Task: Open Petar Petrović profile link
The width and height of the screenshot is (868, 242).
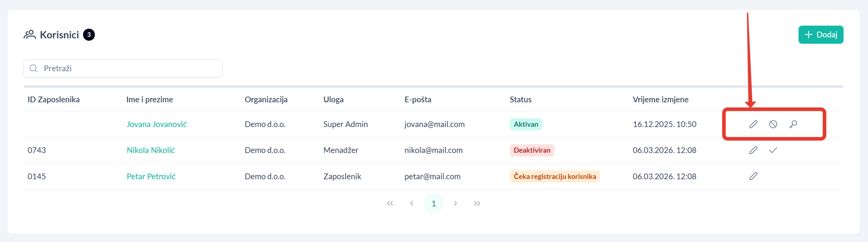Action: pyautogui.click(x=151, y=176)
